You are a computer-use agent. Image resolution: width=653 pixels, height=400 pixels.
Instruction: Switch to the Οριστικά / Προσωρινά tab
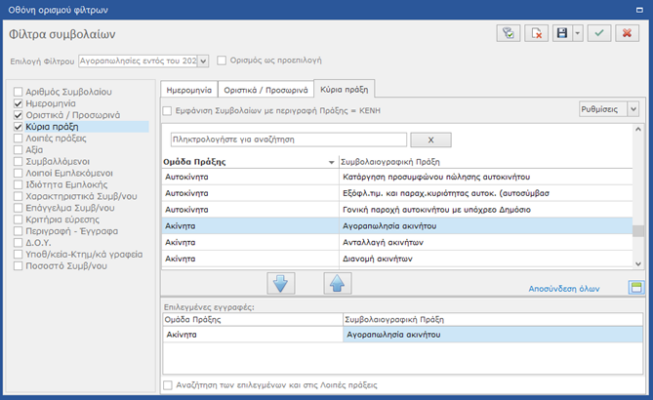pyautogui.click(x=266, y=88)
